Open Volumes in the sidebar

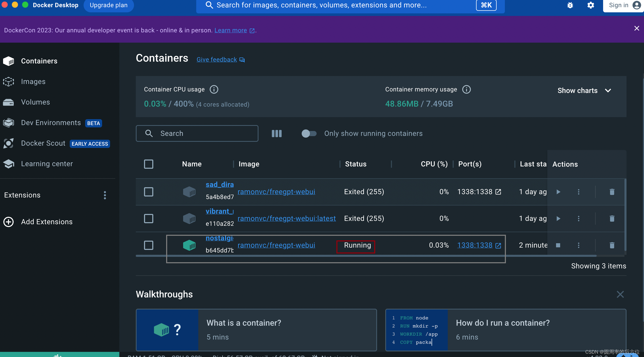pos(35,102)
